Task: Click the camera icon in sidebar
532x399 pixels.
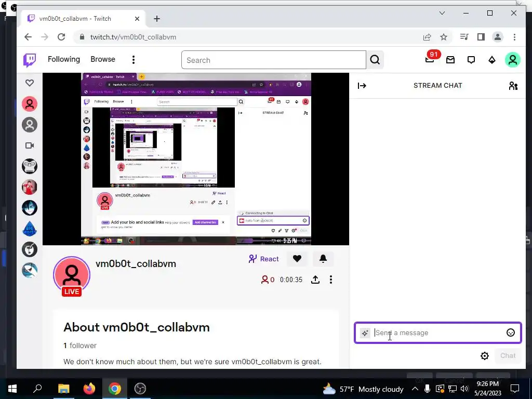Action: coord(30,145)
